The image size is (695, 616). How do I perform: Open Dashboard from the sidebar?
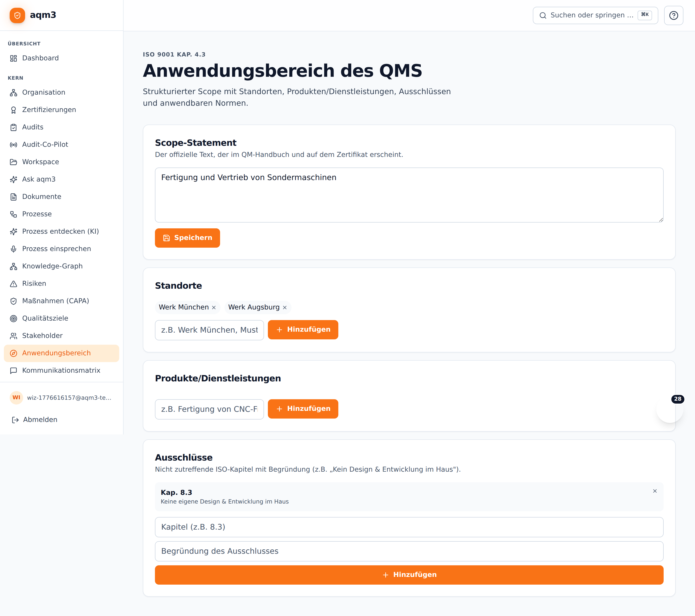(x=62, y=58)
